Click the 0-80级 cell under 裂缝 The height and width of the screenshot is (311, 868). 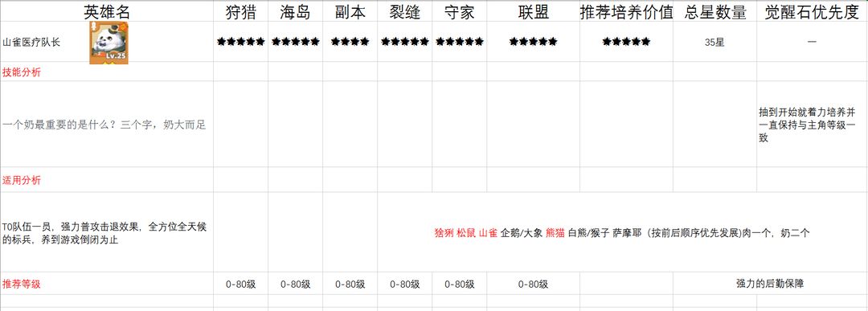404,284
